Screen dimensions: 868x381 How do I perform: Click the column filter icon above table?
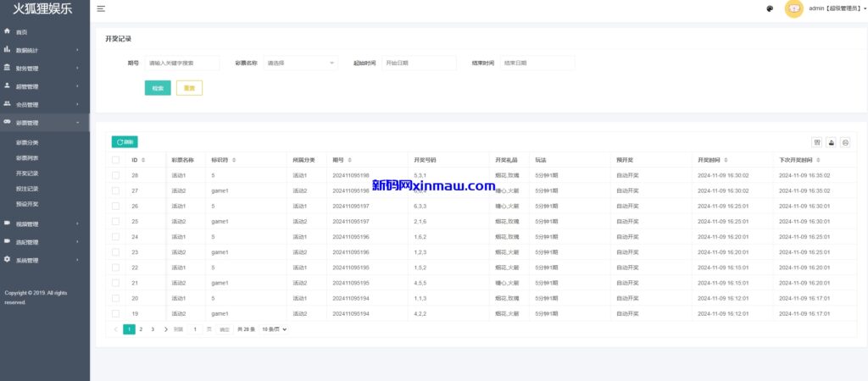pyautogui.click(x=817, y=142)
